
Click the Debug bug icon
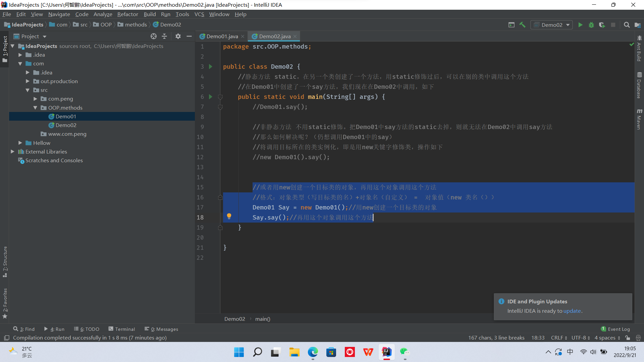[591, 25]
